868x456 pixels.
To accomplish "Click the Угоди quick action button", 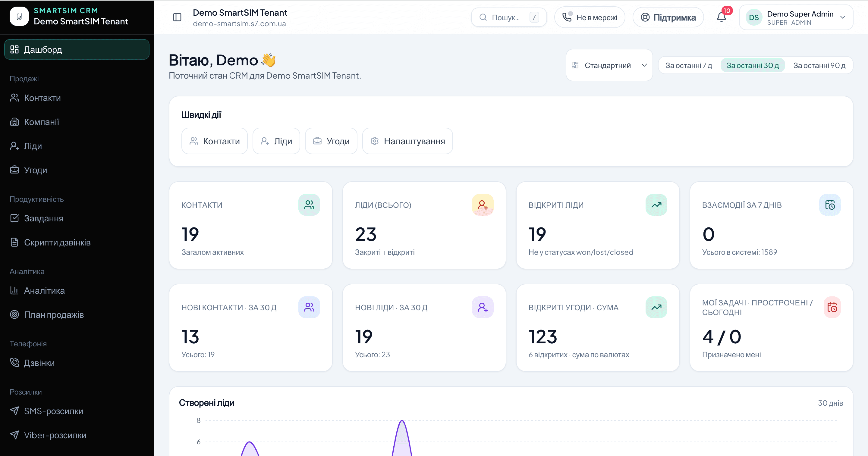I will tap(331, 141).
